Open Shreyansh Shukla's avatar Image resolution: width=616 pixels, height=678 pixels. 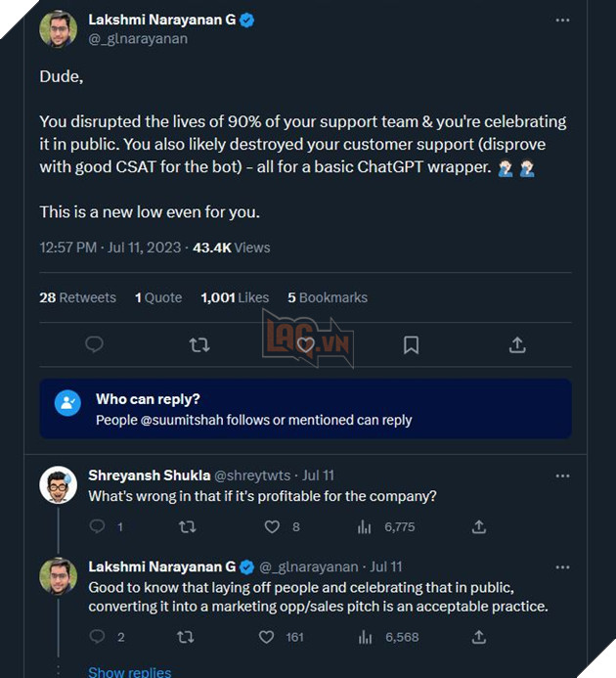coord(59,485)
